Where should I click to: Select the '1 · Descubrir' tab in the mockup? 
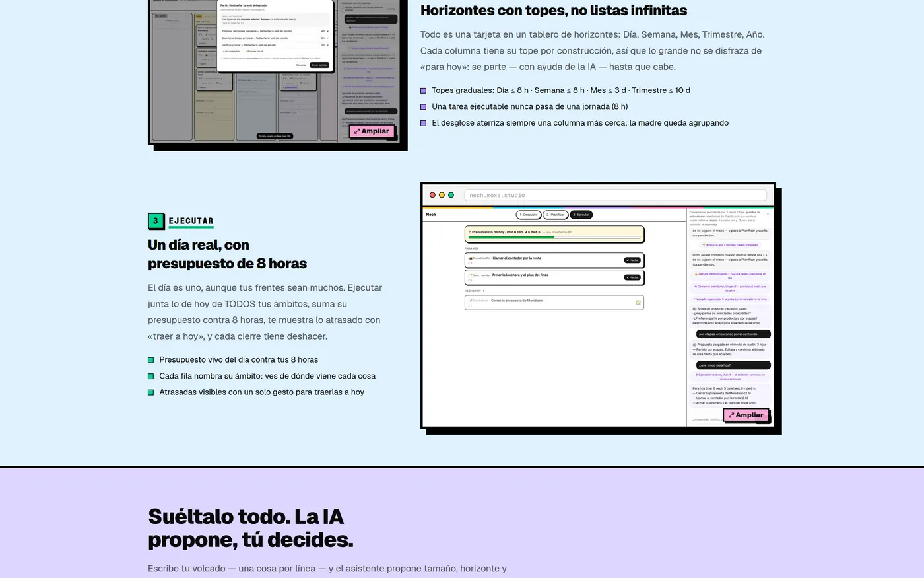coord(529,215)
